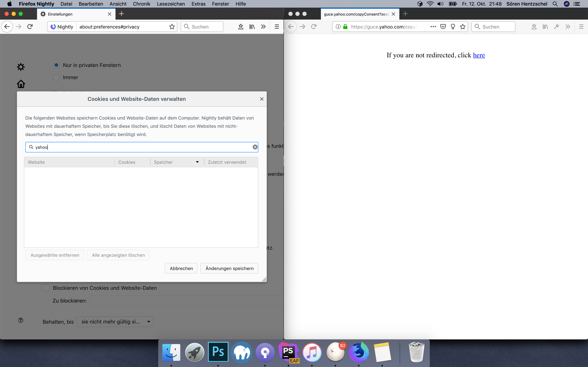
Task: Expand 'Behalten, bis' dropdown
Action: click(x=115, y=322)
